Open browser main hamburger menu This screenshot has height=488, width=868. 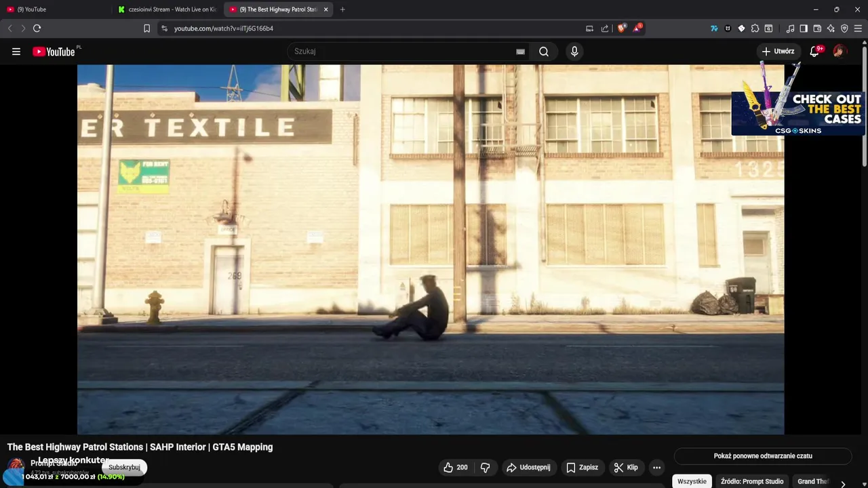click(x=858, y=28)
